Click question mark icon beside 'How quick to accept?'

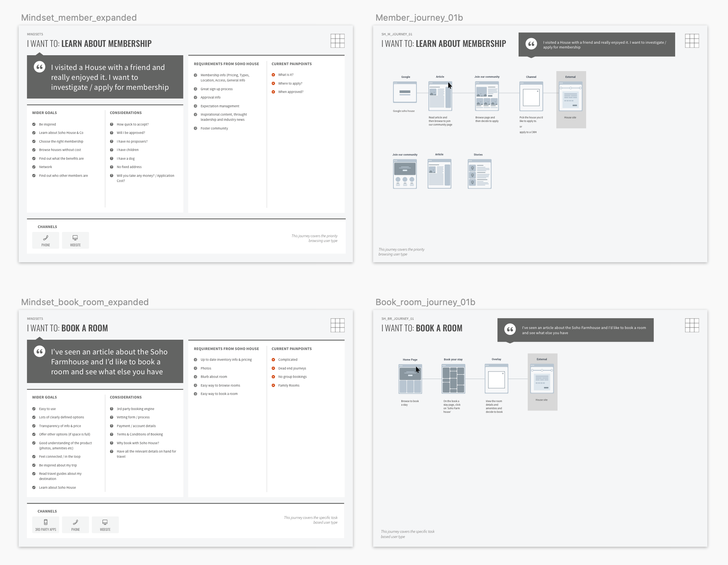[x=112, y=124]
